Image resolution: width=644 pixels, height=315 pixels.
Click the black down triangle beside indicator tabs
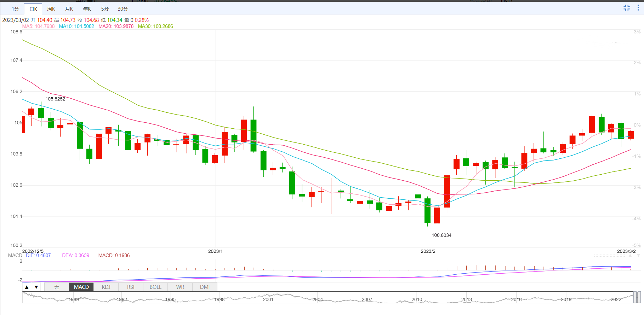click(36, 287)
